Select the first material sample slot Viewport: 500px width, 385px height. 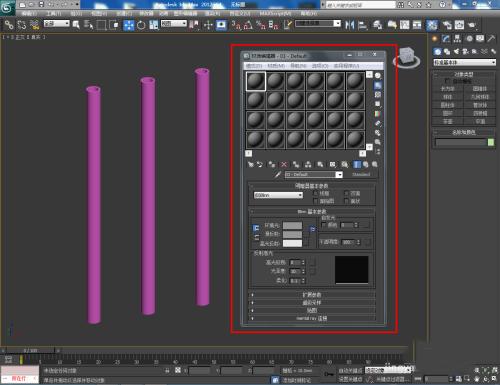pyautogui.click(x=256, y=81)
